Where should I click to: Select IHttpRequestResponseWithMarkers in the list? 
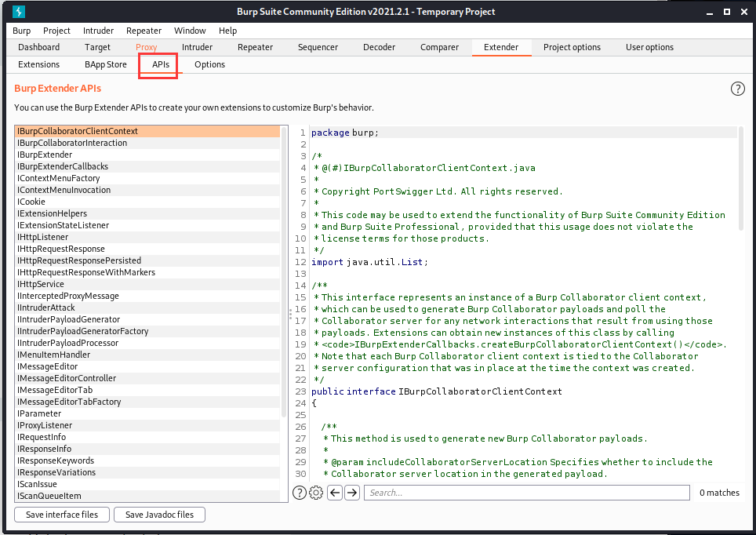click(x=147, y=272)
